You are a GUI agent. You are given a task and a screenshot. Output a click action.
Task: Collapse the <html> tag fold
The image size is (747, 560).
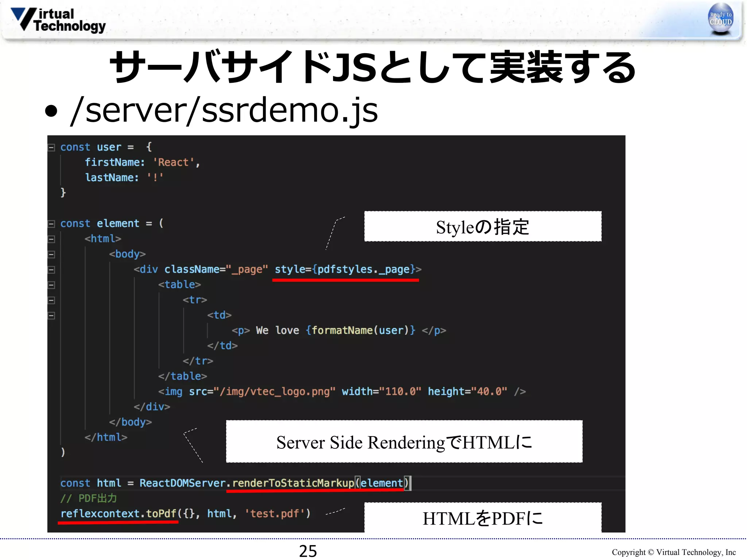point(51,239)
